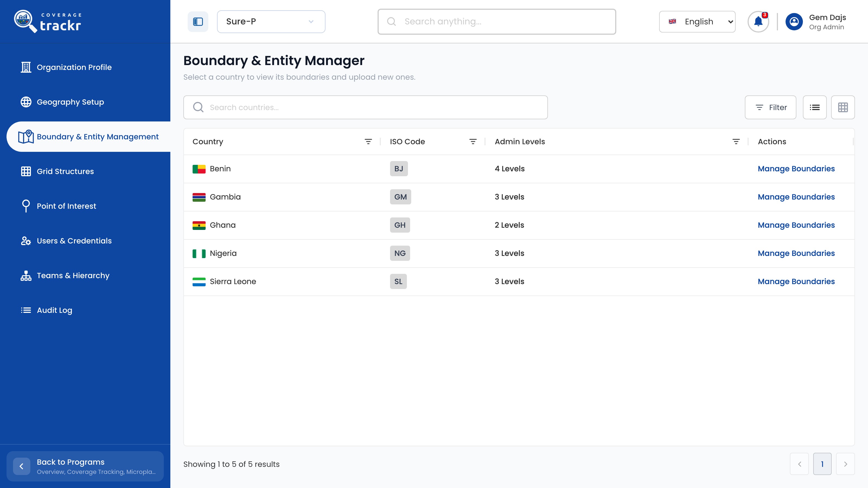Open ISO Code column filter
Screen dimensions: 868x488
click(473, 142)
